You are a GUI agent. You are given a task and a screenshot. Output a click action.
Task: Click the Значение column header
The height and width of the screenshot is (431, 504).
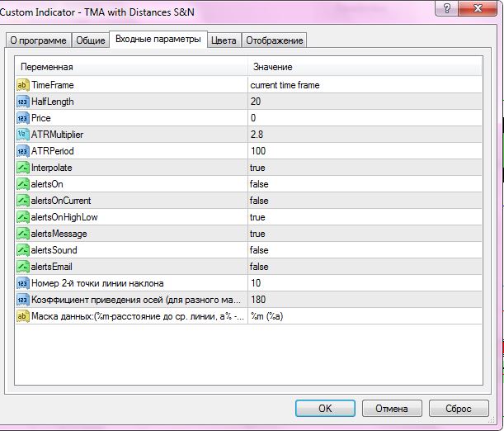tap(365, 67)
